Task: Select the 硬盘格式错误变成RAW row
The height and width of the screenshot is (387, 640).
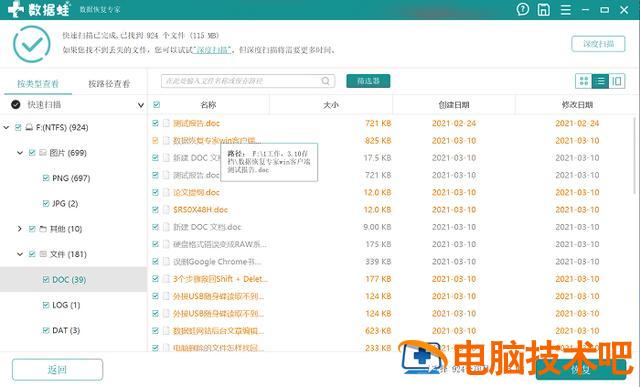Action: tap(392, 244)
